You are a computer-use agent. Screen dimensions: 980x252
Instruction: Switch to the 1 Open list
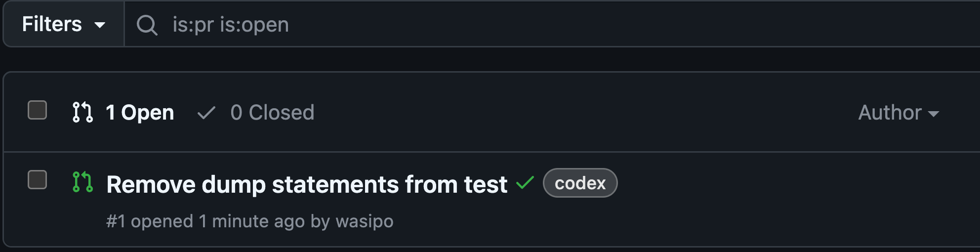[x=123, y=113]
